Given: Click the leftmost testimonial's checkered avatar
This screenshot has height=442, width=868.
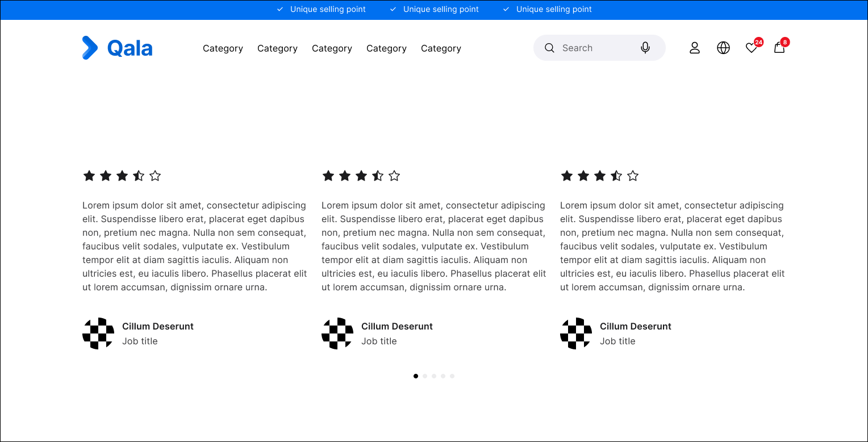Looking at the screenshot, I should 98,333.
